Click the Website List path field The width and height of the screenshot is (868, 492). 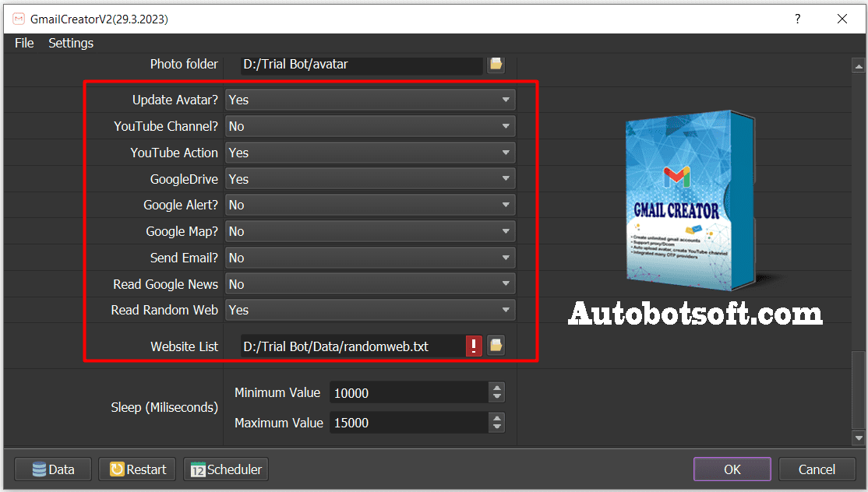[x=353, y=346]
